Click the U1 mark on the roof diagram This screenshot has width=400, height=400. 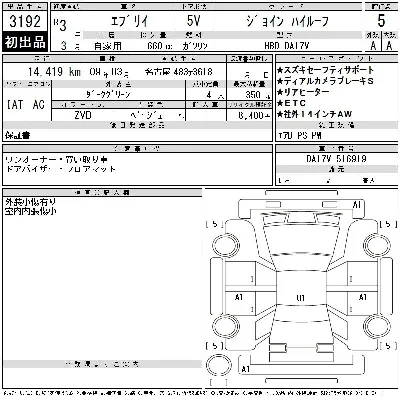[300, 298]
